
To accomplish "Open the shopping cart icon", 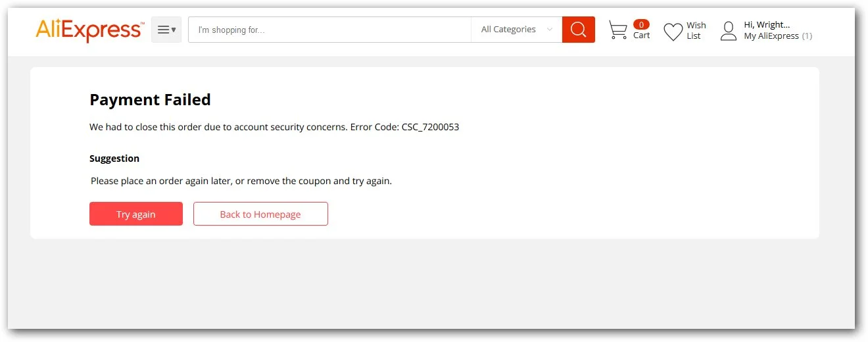I will pyautogui.click(x=617, y=30).
